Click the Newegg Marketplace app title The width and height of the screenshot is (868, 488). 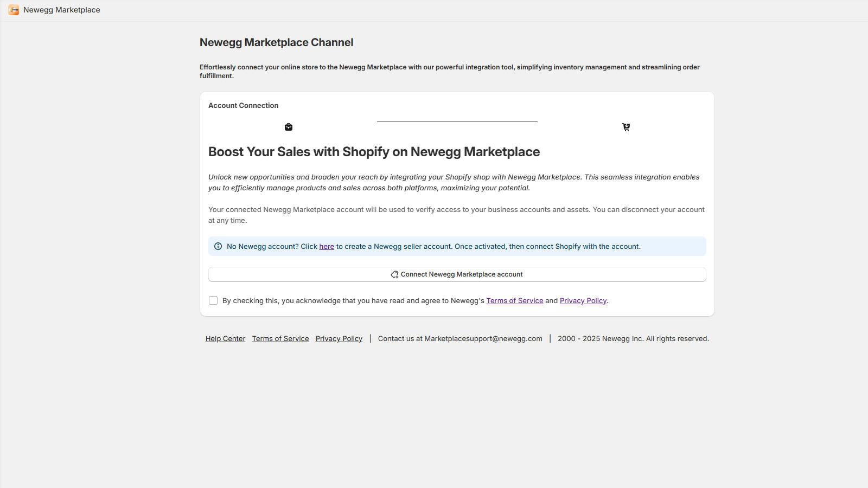(x=61, y=10)
